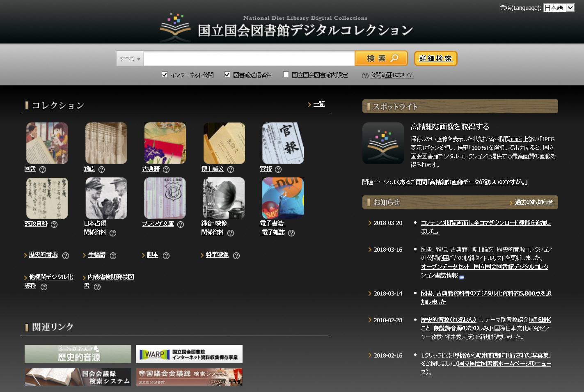Open the 図書 collection thumbnail

(x=47, y=143)
